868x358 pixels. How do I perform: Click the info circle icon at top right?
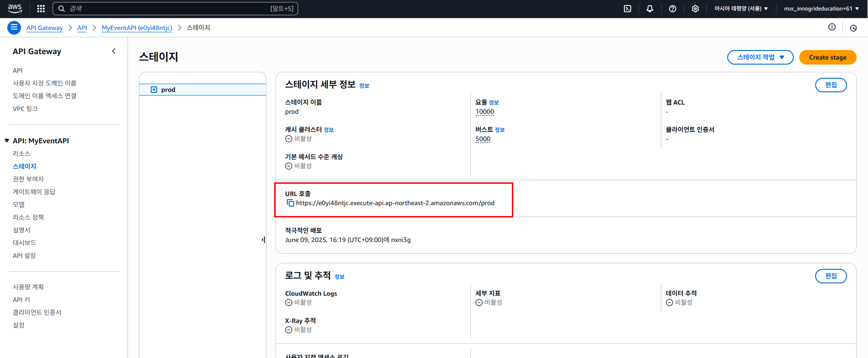(x=832, y=27)
